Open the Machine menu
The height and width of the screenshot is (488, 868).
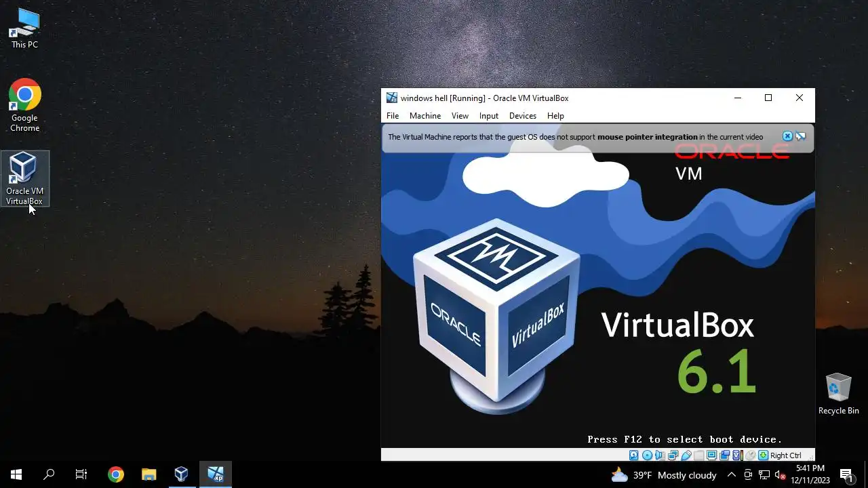point(425,116)
